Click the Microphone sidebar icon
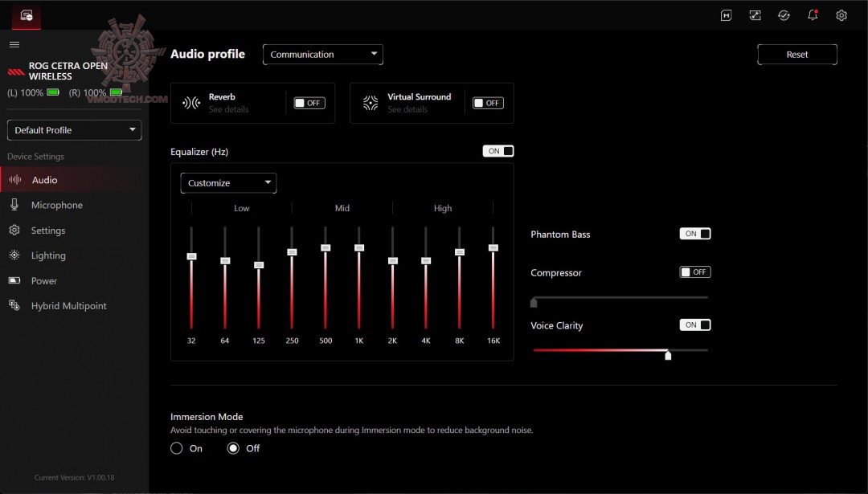The width and height of the screenshot is (868, 494). point(14,205)
